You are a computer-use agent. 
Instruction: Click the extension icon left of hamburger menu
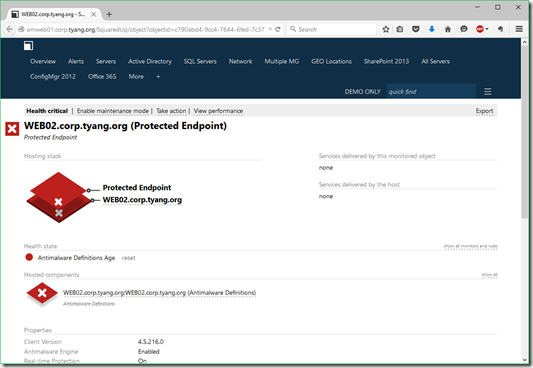coord(500,29)
